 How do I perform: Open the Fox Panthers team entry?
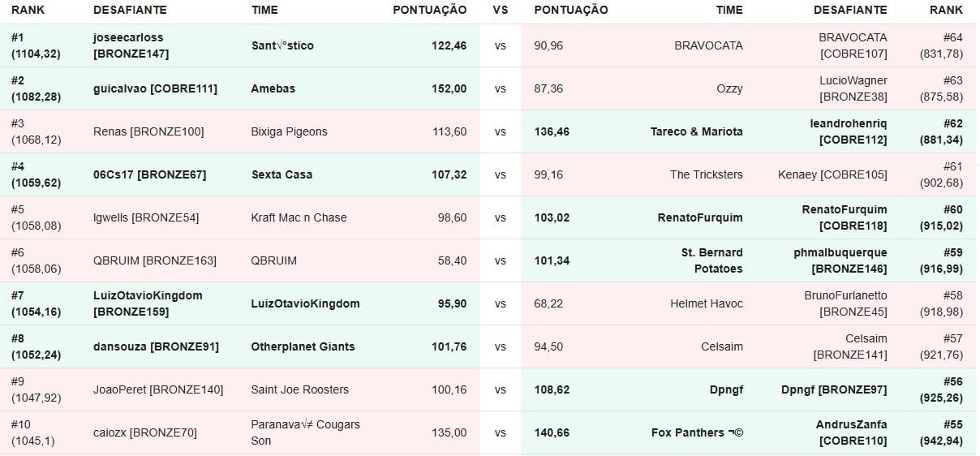[x=697, y=432]
